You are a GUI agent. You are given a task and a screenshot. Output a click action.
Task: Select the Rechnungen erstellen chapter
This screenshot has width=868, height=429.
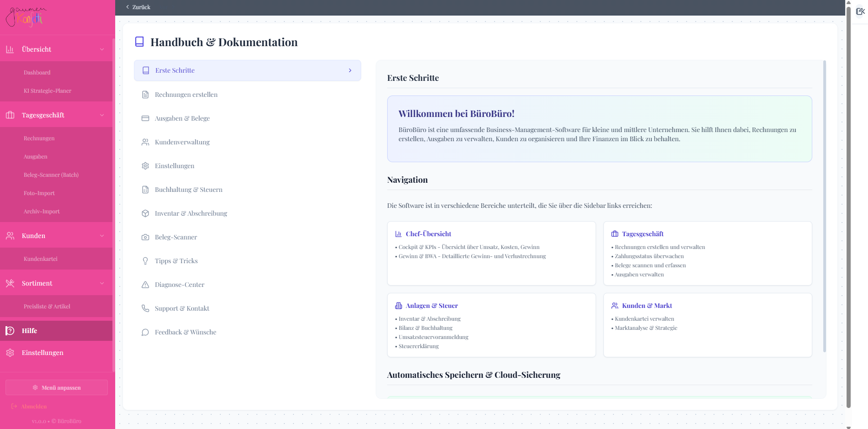coord(247,95)
